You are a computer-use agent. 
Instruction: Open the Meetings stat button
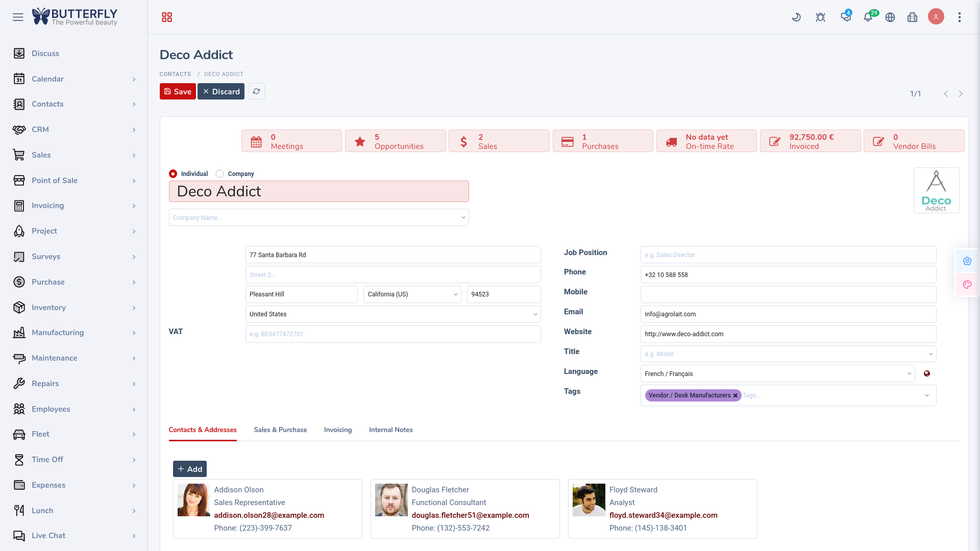[291, 141]
